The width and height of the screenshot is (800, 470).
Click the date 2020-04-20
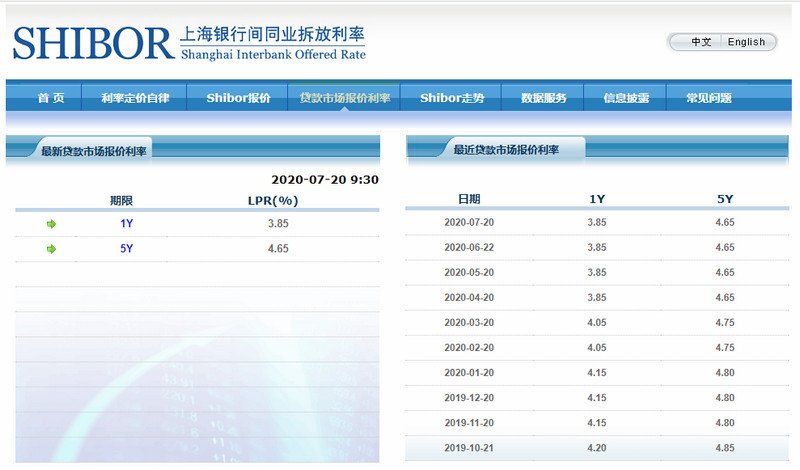click(x=469, y=298)
